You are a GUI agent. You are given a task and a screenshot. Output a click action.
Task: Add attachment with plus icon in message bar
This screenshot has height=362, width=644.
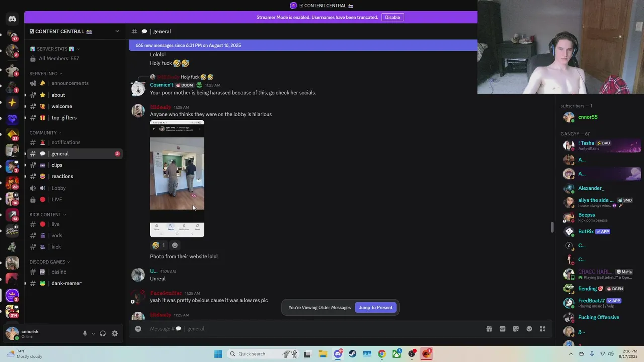138,329
